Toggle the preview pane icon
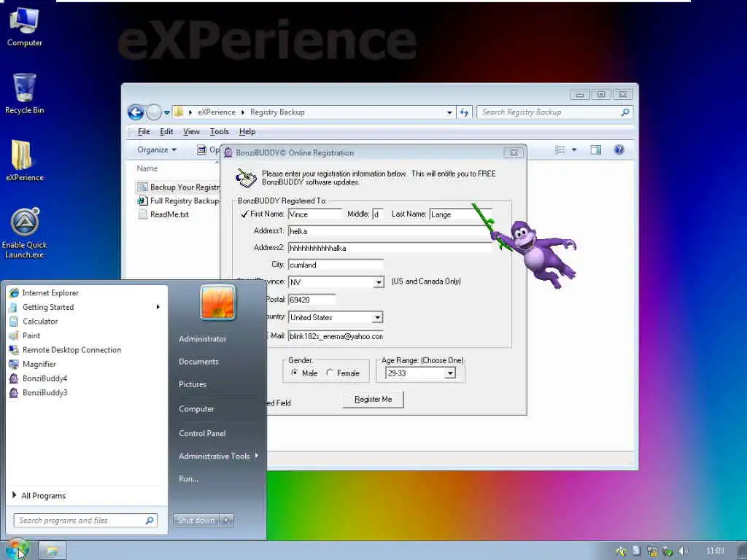The image size is (747, 560). point(595,149)
